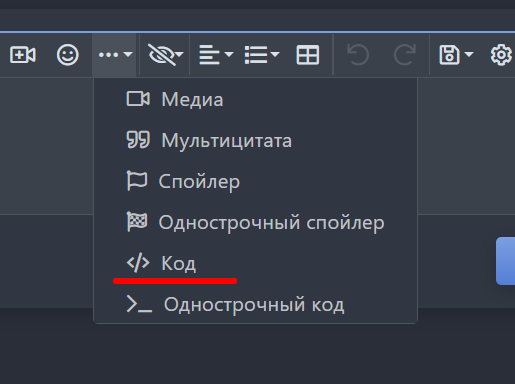
Task: Click the gear settings icon
Action: [x=501, y=55]
